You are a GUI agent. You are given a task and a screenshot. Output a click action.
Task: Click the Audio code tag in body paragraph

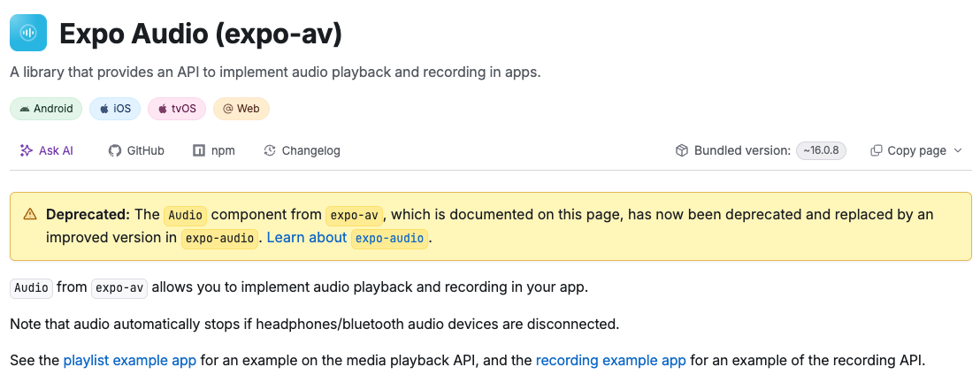pos(31,288)
